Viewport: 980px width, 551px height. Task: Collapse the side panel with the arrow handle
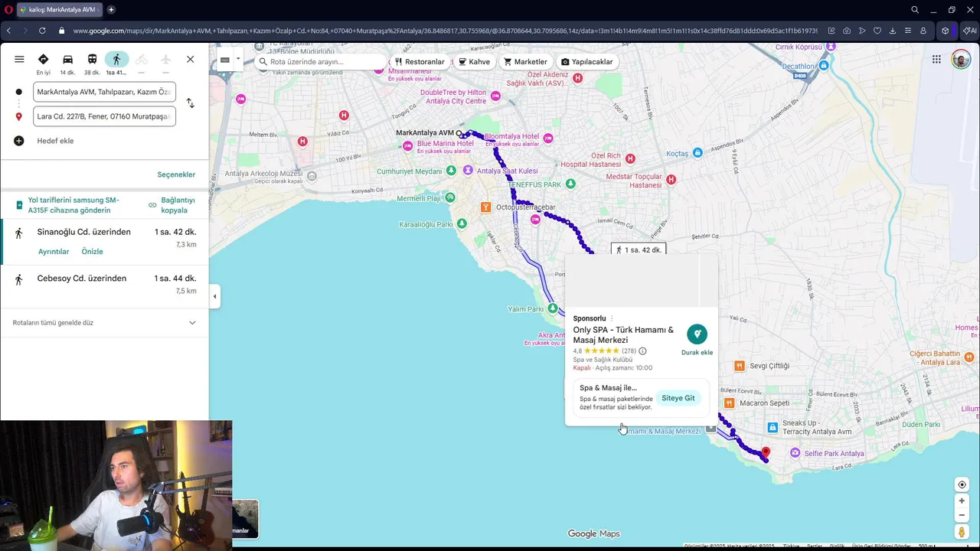pos(214,296)
